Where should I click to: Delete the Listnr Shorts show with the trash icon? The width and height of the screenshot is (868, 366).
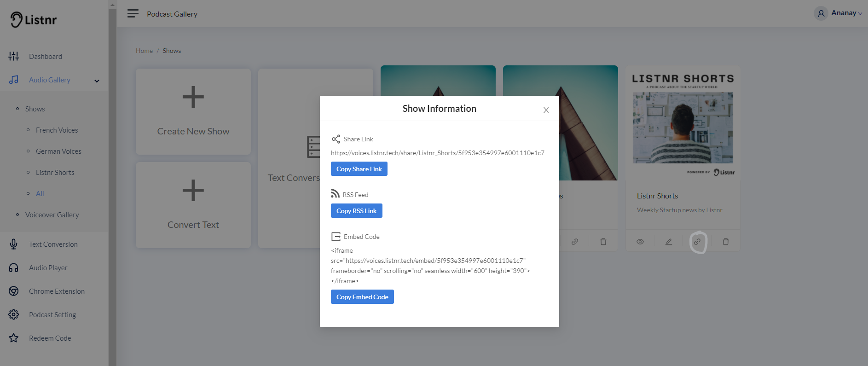pos(726,242)
